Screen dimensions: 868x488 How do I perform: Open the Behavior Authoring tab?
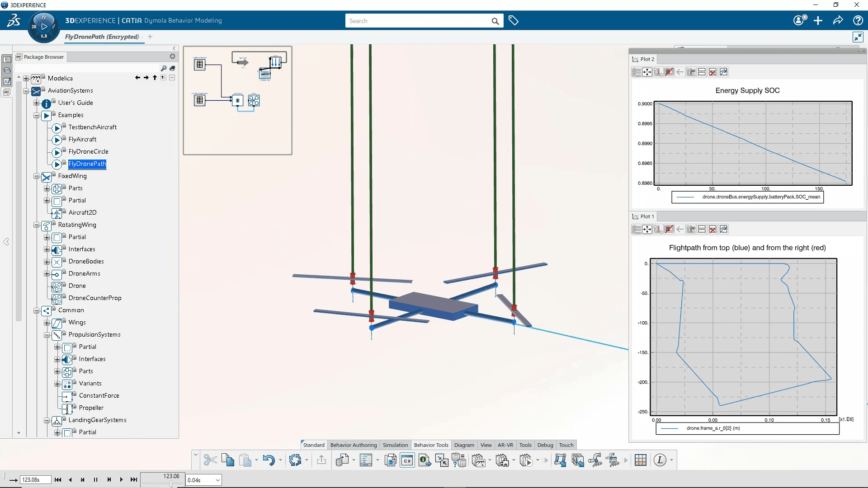point(354,445)
